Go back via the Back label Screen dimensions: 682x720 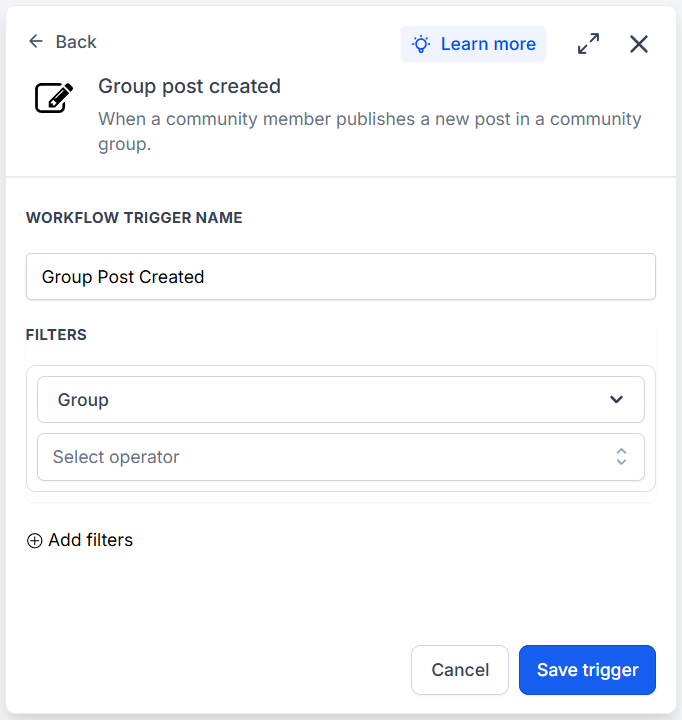[76, 42]
